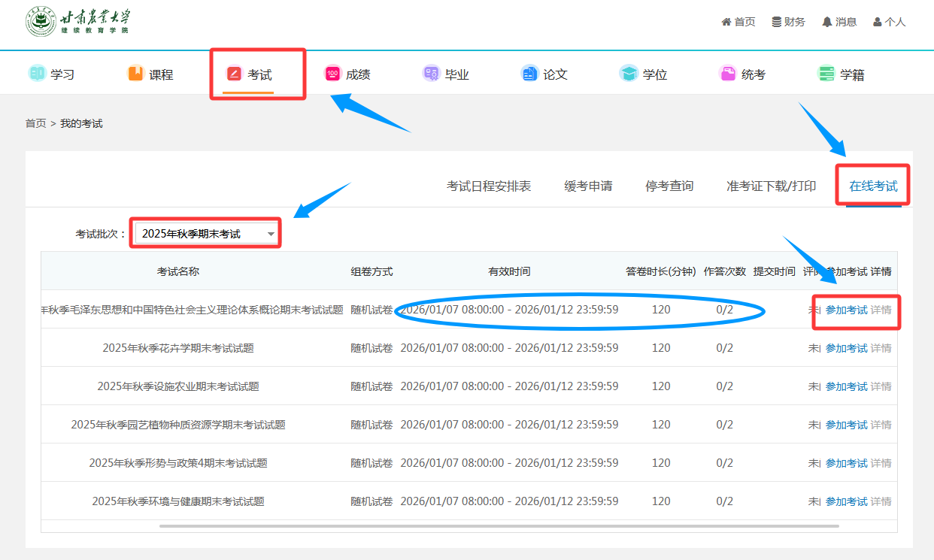Open the 缓考申请 tab

[588, 186]
